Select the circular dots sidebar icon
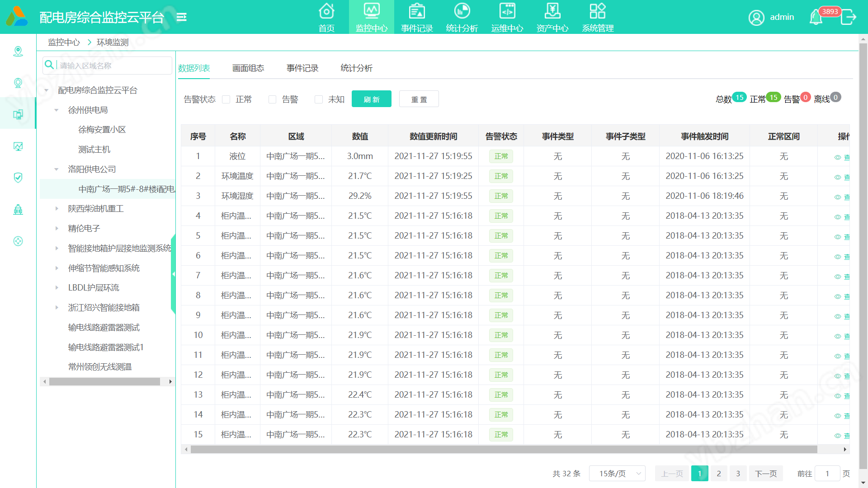This screenshot has width=868, height=488. (x=18, y=241)
